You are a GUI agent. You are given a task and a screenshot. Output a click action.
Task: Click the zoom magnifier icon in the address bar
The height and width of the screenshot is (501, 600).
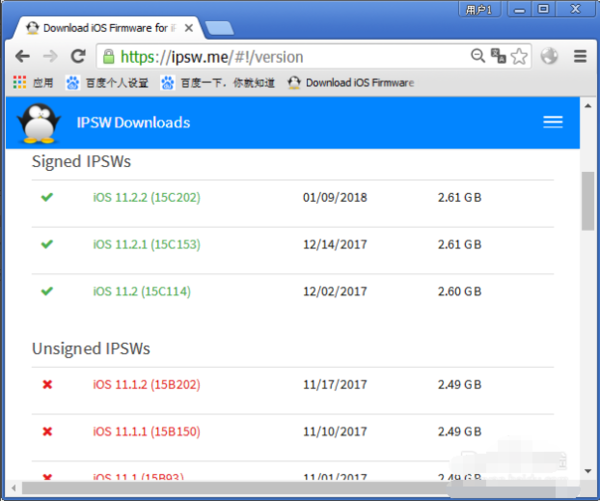click(478, 56)
